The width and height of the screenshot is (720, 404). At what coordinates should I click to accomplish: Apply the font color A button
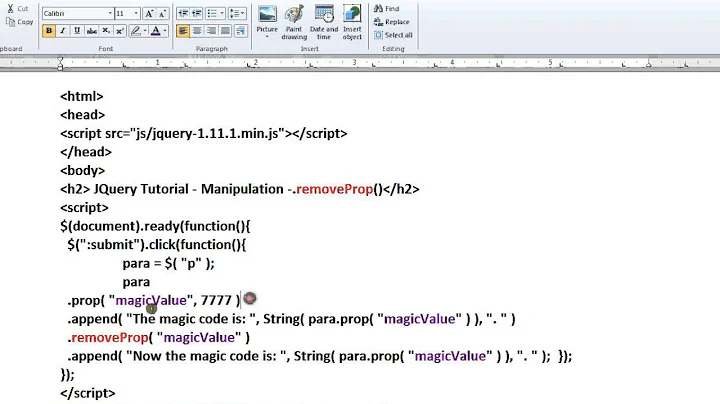click(156, 31)
